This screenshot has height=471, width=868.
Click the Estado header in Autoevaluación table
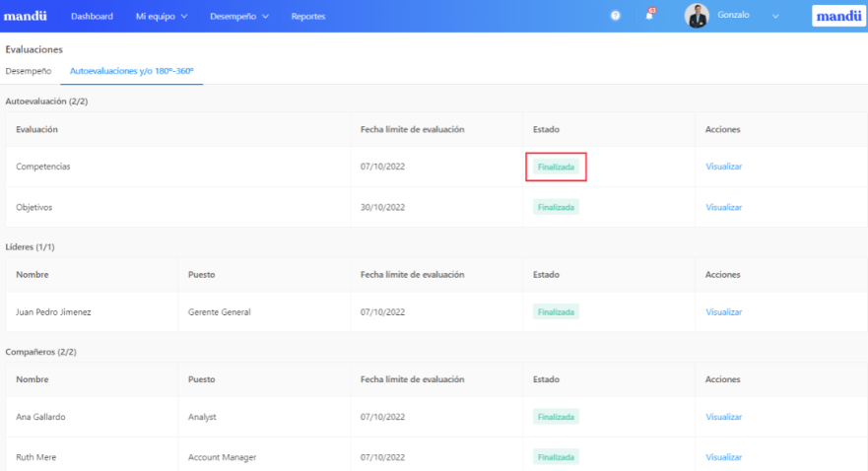[x=546, y=129]
